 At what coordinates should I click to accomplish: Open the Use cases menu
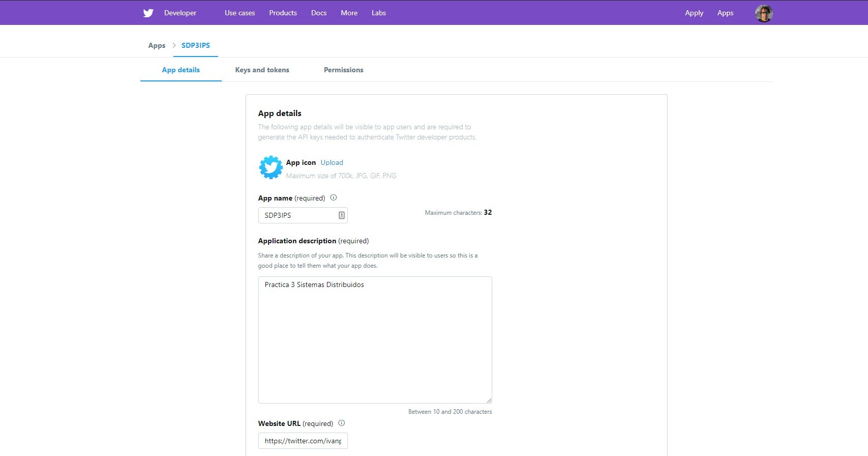coord(240,13)
